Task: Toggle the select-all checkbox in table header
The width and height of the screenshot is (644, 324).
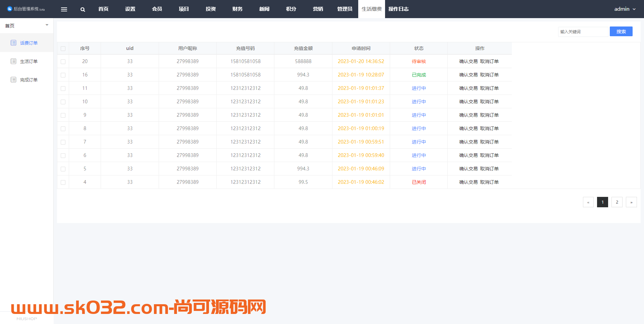Action: (x=63, y=49)
